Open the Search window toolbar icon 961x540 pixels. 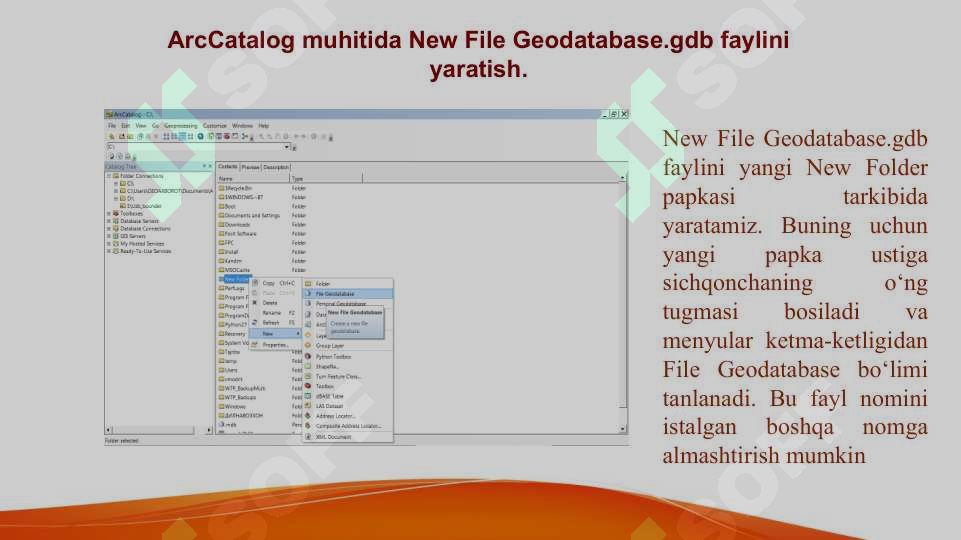pos(219,137)
